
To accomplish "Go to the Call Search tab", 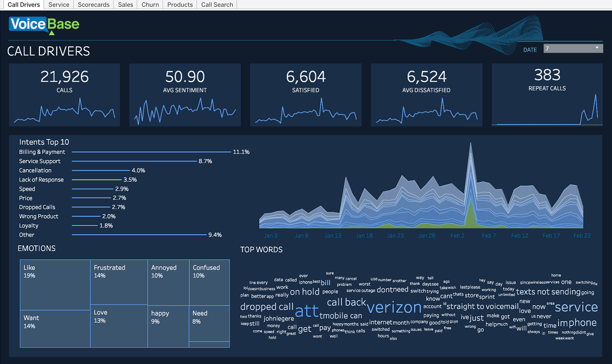I will pyautogui.click(x=217, y=4).
